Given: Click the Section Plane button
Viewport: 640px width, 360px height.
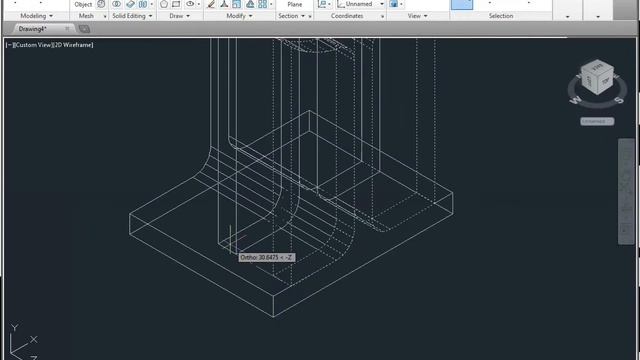Looking at the screenshot, I should click(295, 4).
